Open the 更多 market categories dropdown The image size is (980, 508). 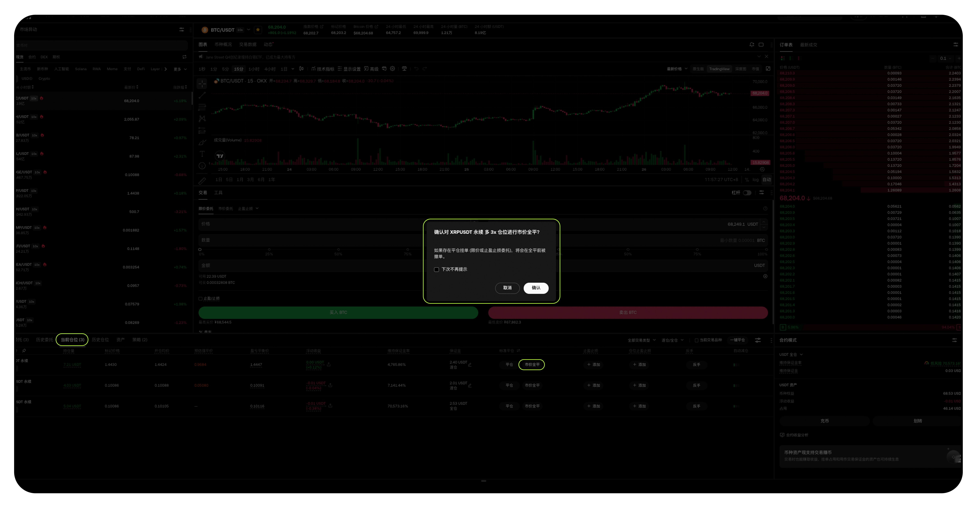point(180,69)
